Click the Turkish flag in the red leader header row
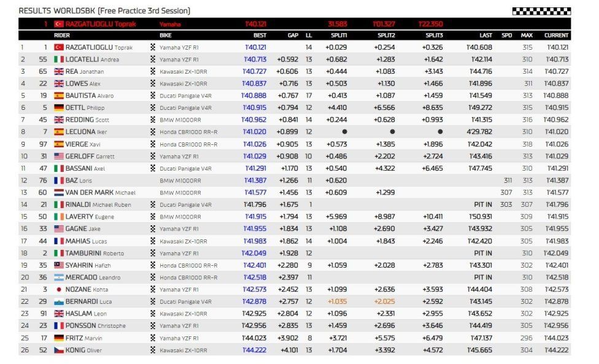The height and width of the screenshot is (364, 599). [x=59, y=24]
